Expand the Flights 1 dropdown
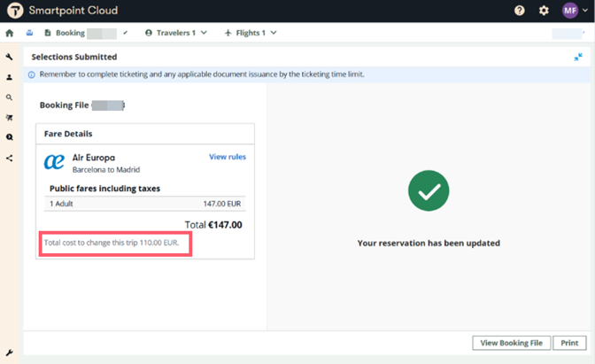 pos(251,34)
